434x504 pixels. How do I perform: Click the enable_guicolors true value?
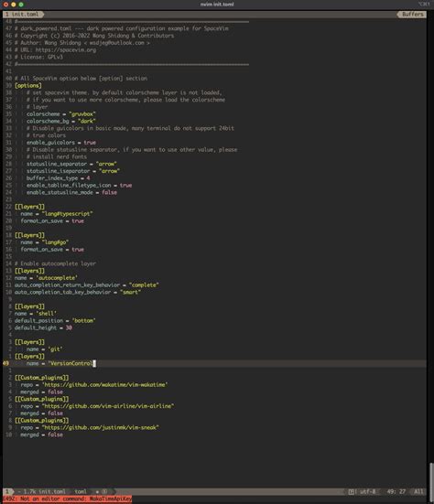tap(90, 143)
